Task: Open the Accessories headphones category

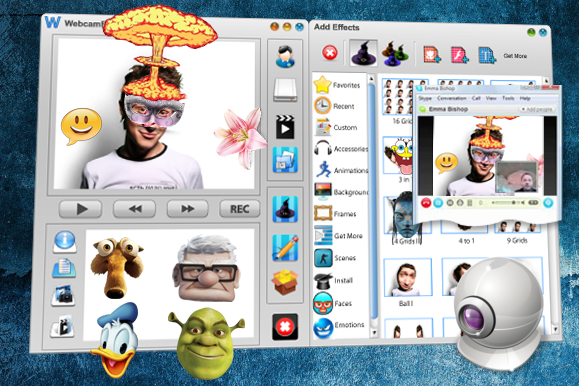Action: (340, 148)
